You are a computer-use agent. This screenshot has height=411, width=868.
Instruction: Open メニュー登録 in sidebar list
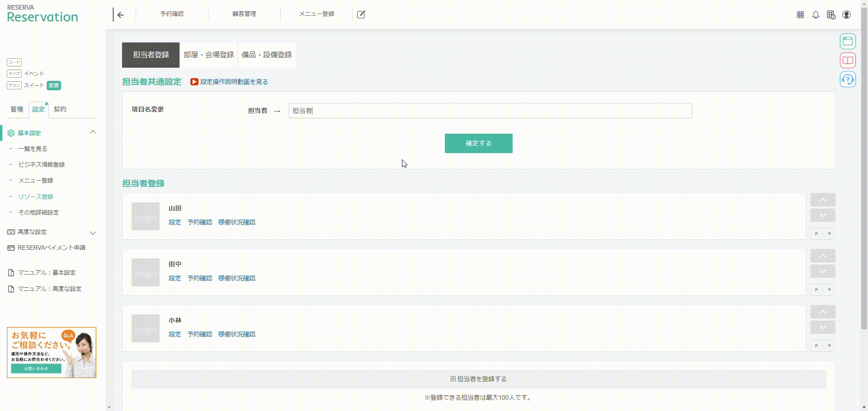(x=36, y=180)
